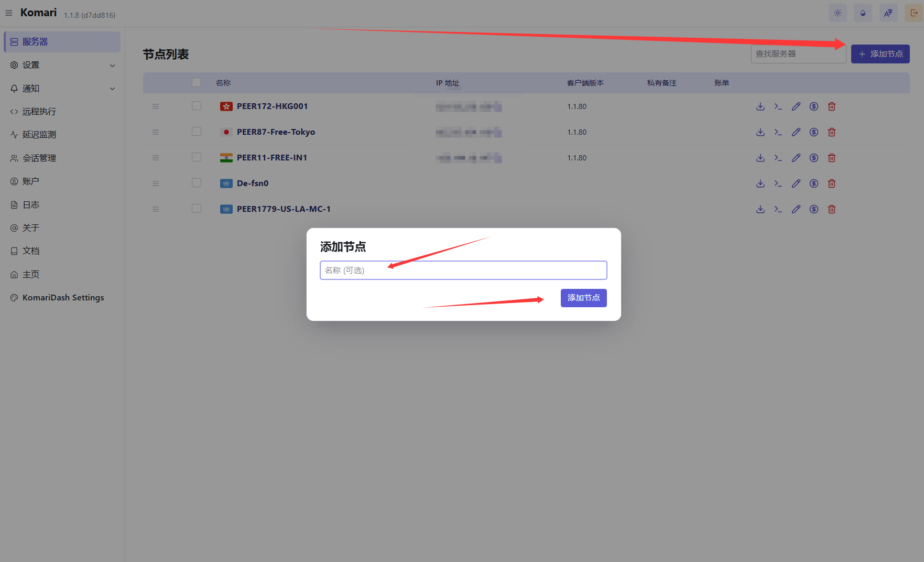Click the logout icon at top right
Viewport: 924px width, 562px height.
(x=914, y=13)
